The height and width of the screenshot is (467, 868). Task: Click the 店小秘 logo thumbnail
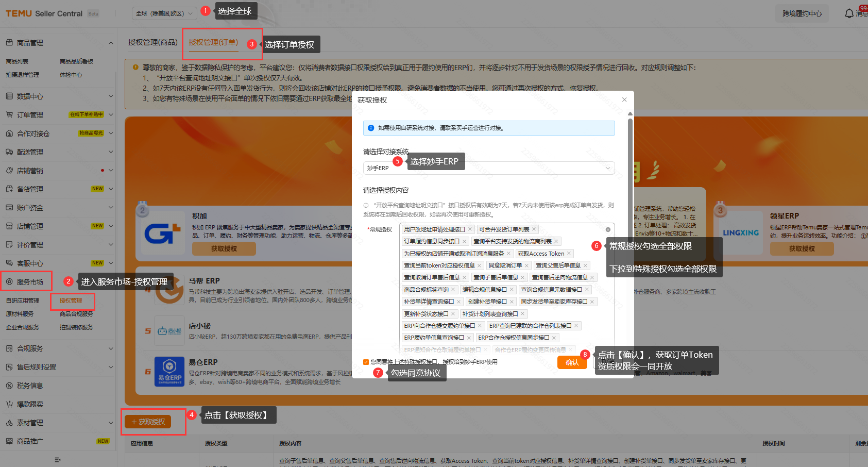point(169,330)
